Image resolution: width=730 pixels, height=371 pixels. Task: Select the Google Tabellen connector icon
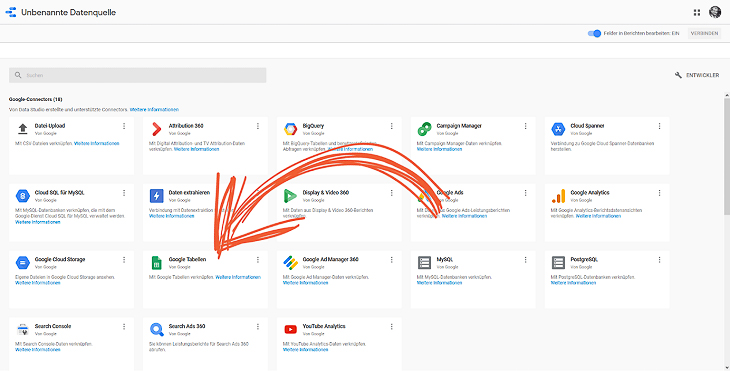[x=156, y=263]
